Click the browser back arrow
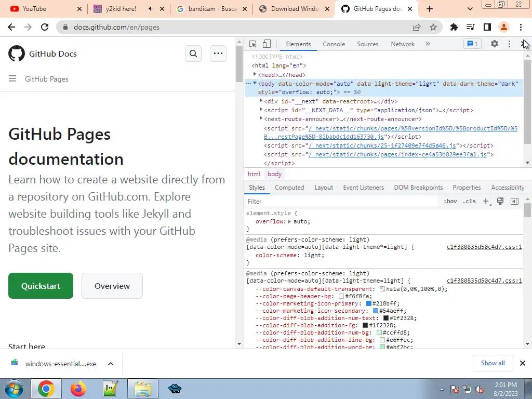This screenshot has width=532, height=399. 11,27
